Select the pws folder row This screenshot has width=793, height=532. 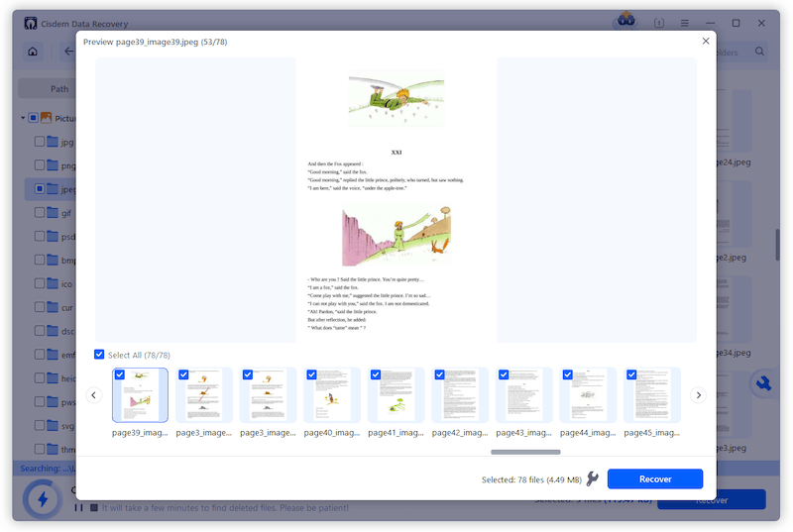tap(51, 402)
